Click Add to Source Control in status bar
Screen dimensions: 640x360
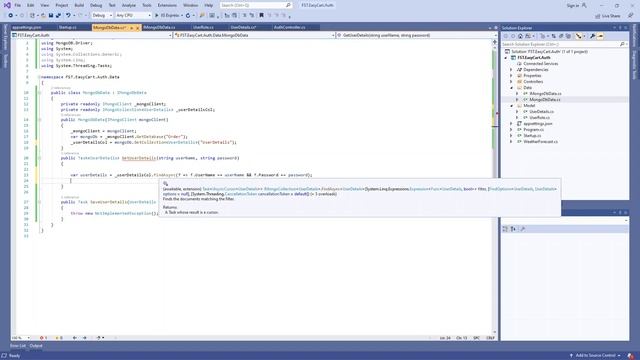tap(595, 356)
